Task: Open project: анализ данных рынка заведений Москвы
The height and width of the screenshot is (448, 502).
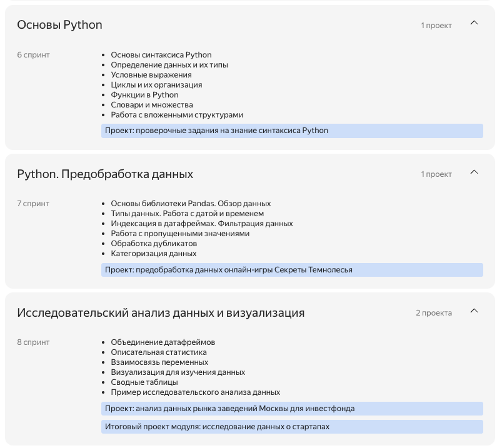Action: (x=292, y=409)
